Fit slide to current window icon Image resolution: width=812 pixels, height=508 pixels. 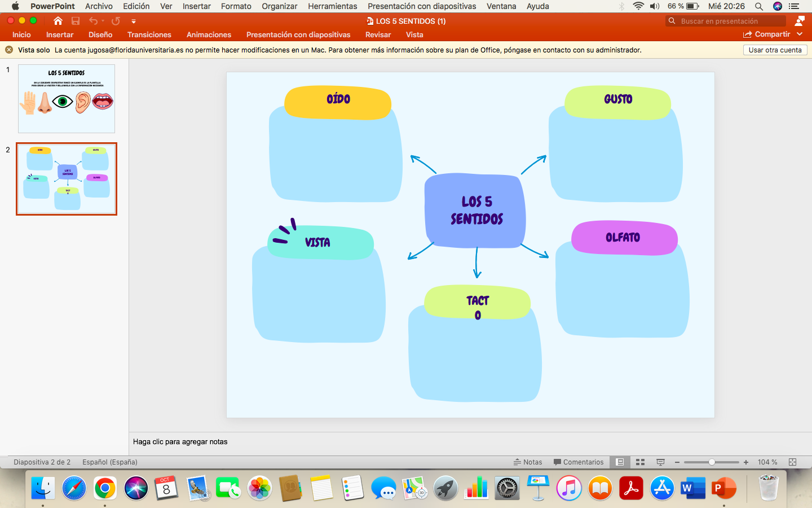[792, 462]
